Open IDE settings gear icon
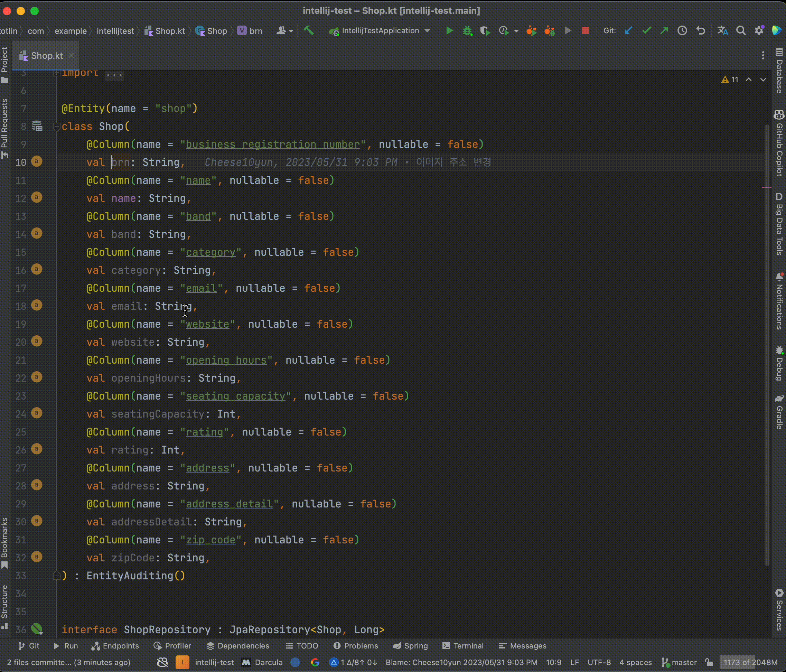 [759, 31]
